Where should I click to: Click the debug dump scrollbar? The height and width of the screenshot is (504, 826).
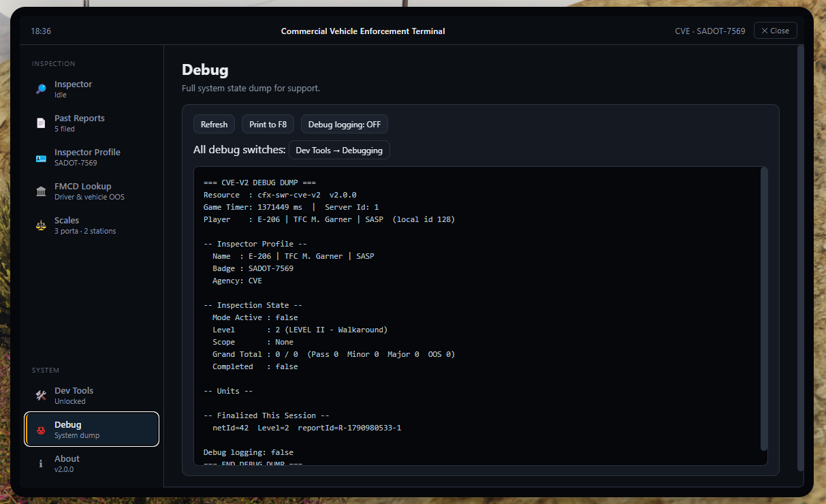tap(764, 309)
